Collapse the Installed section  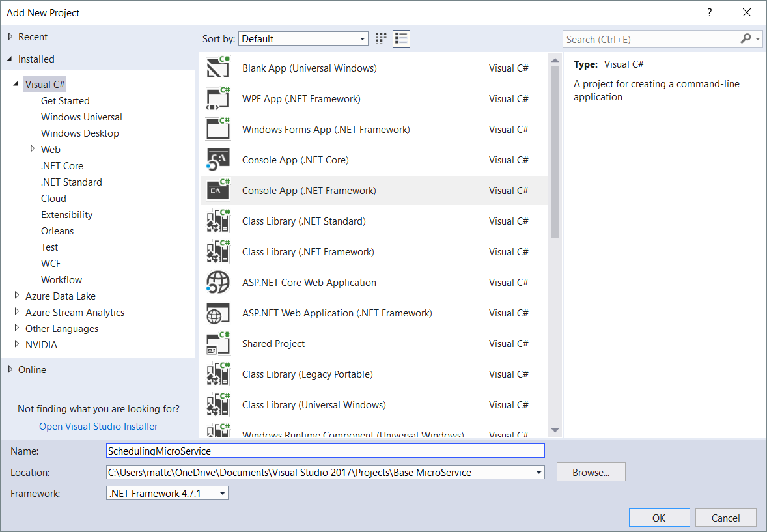(10, 59)
